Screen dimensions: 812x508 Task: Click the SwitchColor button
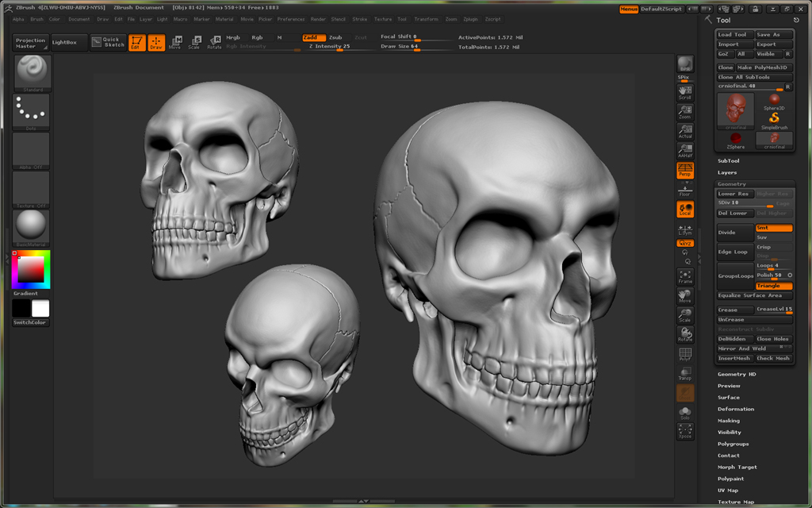(x=31, y=322)
